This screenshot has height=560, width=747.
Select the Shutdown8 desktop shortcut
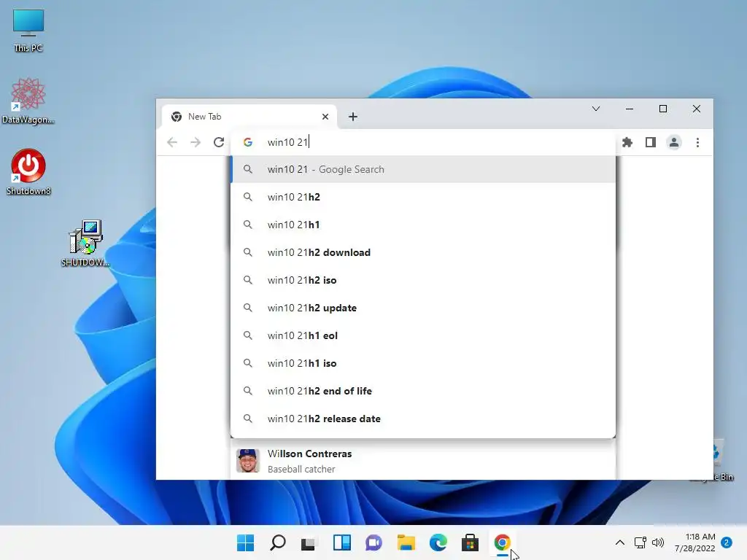(x=28, y=172)
